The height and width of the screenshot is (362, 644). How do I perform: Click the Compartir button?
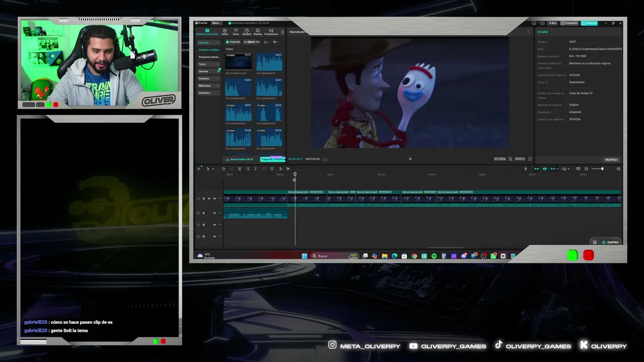pyautogui.click(x=570, y=23)
